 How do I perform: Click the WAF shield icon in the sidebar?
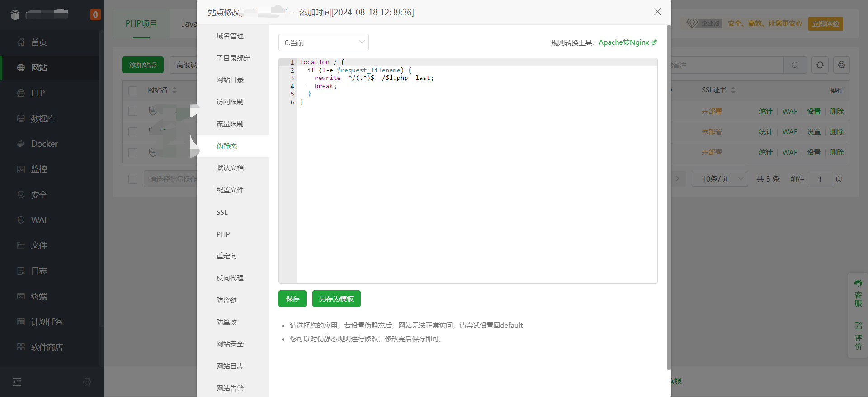(x=21, y=220)
